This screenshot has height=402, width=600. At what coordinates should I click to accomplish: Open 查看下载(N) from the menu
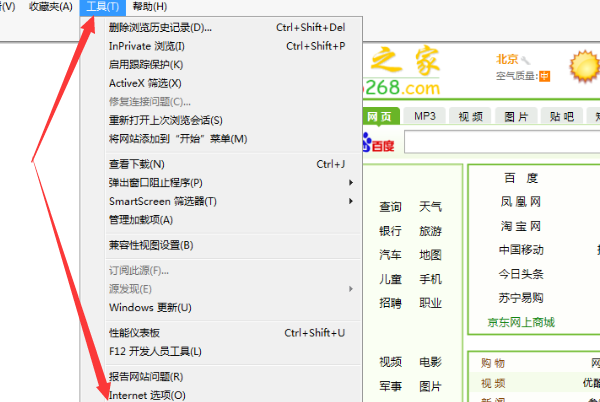tap(234, 164)
